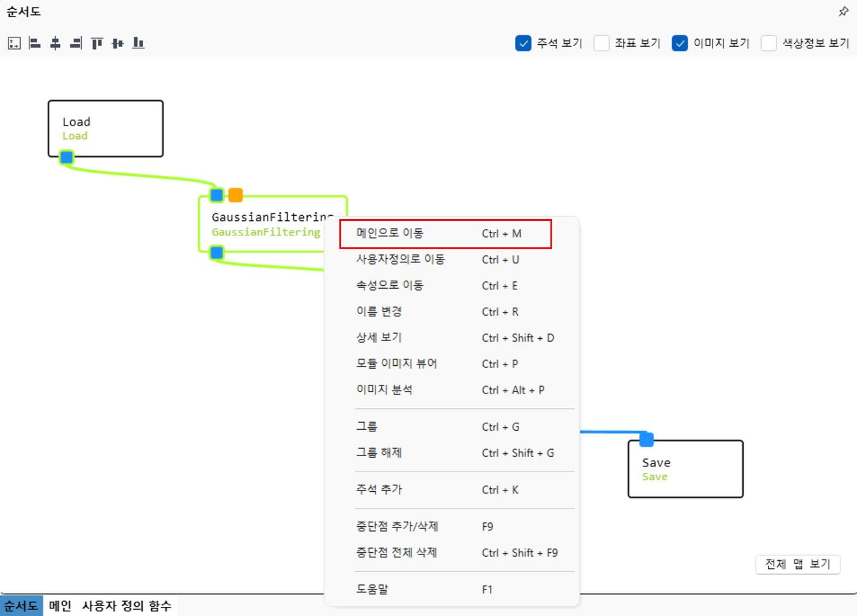
Task: Select 이름 변경 in the context menu
Action: [x=379, y=312]
